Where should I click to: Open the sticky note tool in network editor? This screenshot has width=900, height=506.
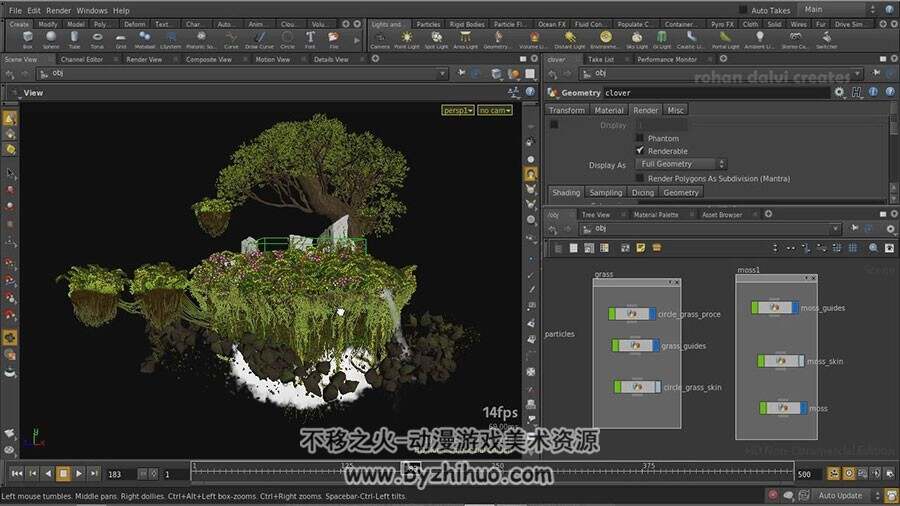point(641,248)
